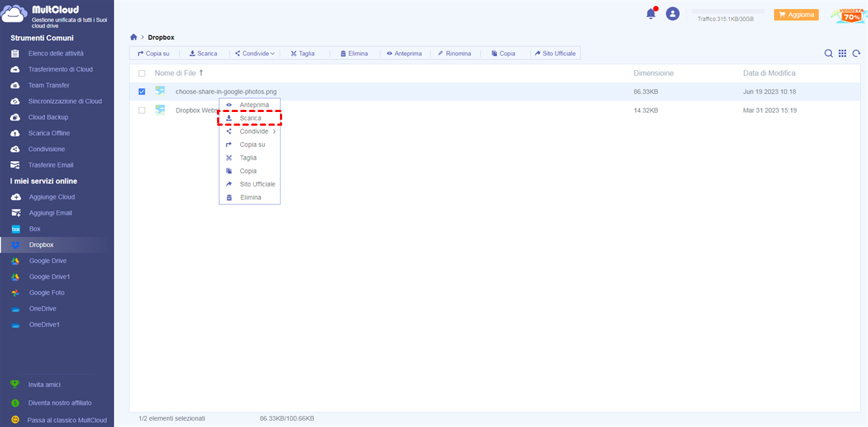Click Rinomina in the toolbar
This screenshot has height=427, width=868.
coord(454,53)
